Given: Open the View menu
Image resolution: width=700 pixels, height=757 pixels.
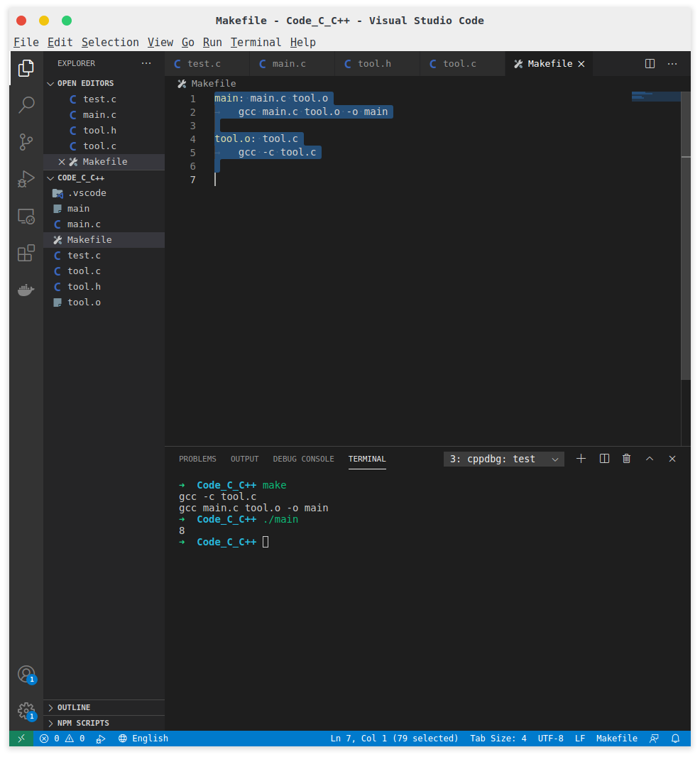Looking at the screenshot, I should [160, 43].
